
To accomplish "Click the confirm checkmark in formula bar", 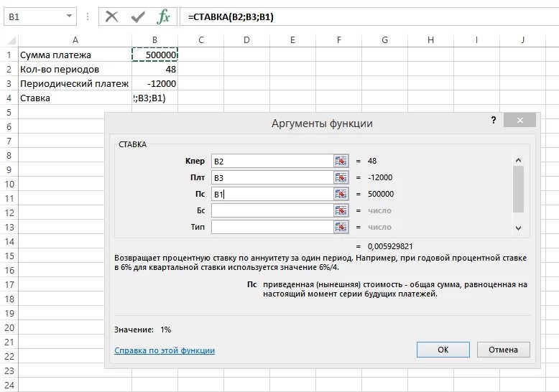I will [x=138, y=17].
